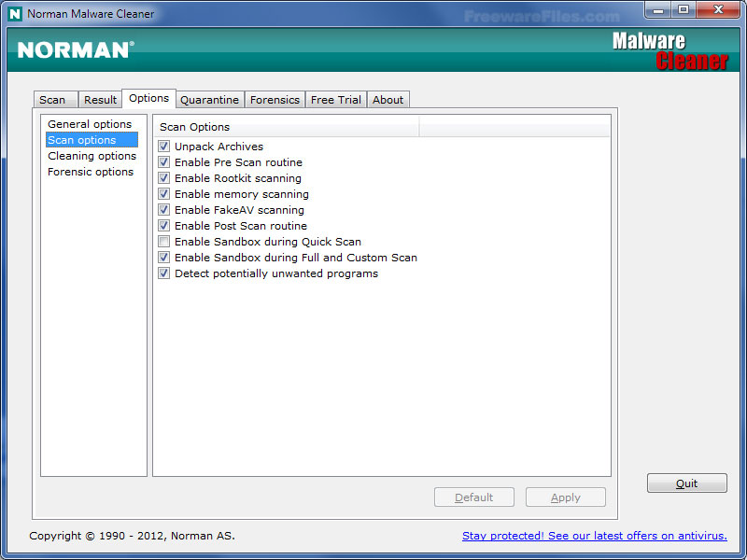Click the Norman app icon in title bar
747x560 pixels.
point(15,14)
